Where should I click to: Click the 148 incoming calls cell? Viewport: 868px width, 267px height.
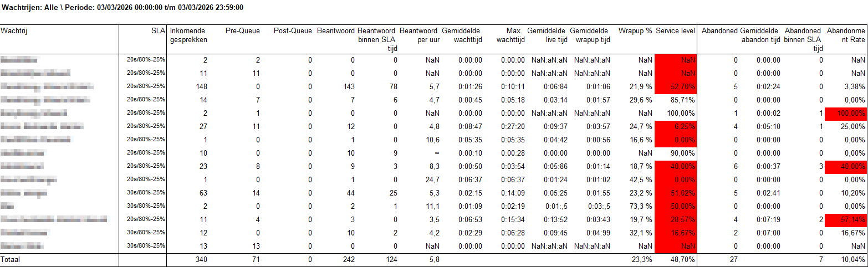click(201, 86)
